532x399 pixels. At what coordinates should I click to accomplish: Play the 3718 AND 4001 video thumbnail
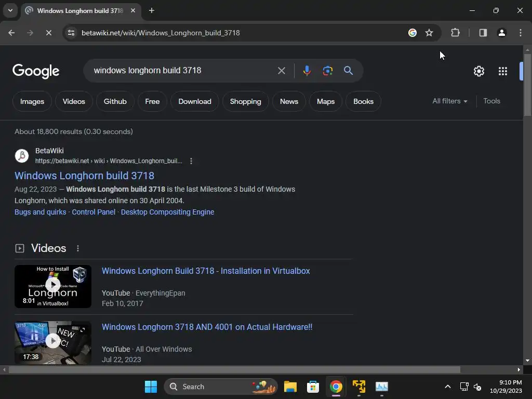pyautogui.click(x=53, y=343)
